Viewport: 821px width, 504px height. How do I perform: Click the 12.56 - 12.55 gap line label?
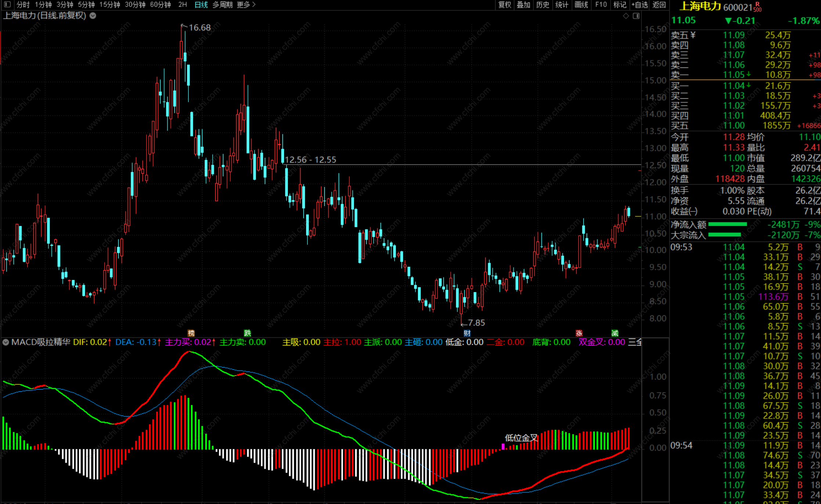310,160
